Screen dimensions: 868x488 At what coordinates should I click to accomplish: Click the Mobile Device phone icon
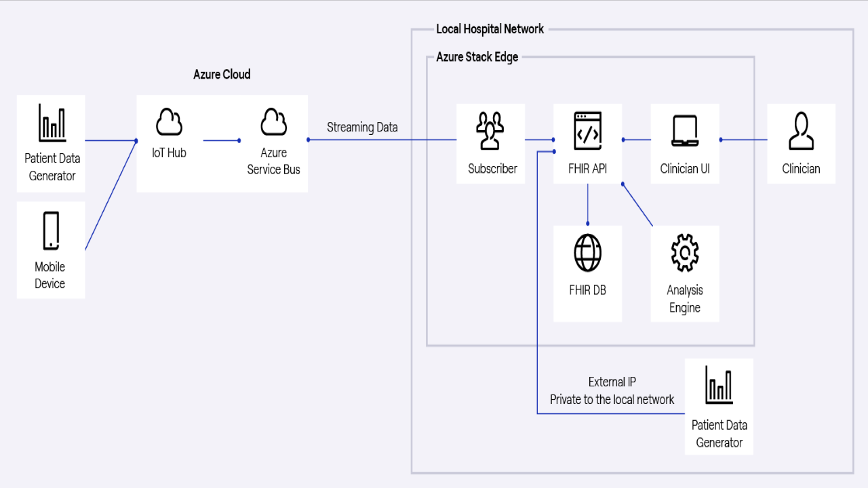click(x=51, y=231)
